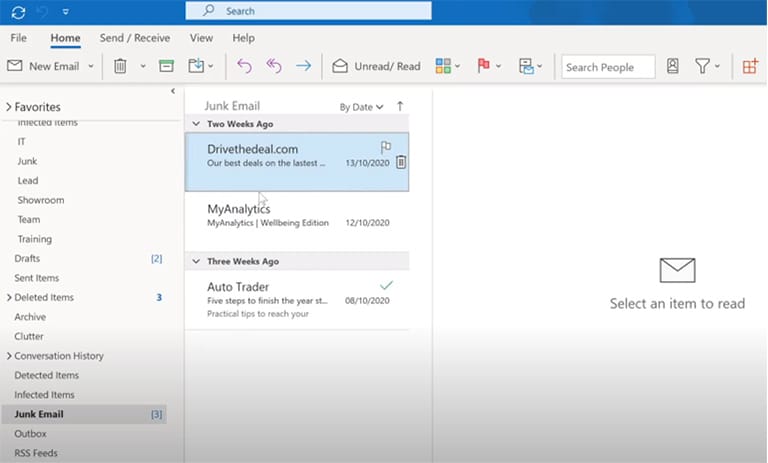Click the Forward arrow icon
768x463 pixels.
tap(303, 66)
